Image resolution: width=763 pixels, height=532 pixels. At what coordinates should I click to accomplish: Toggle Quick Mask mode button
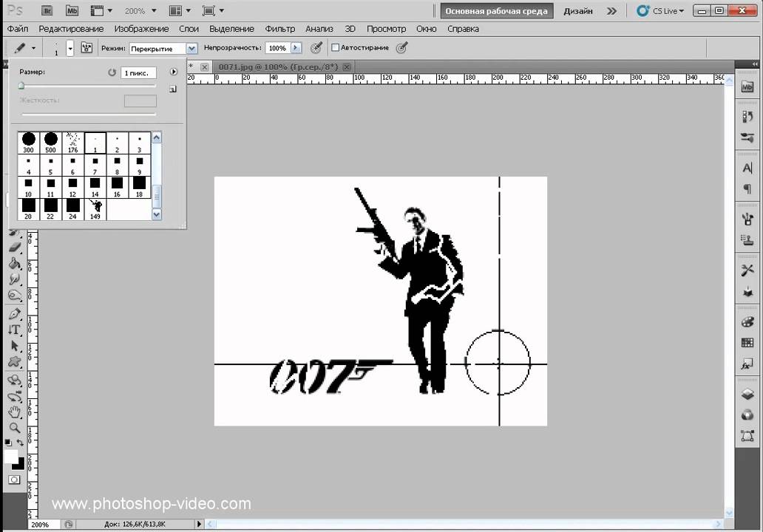tap(14, 480)
